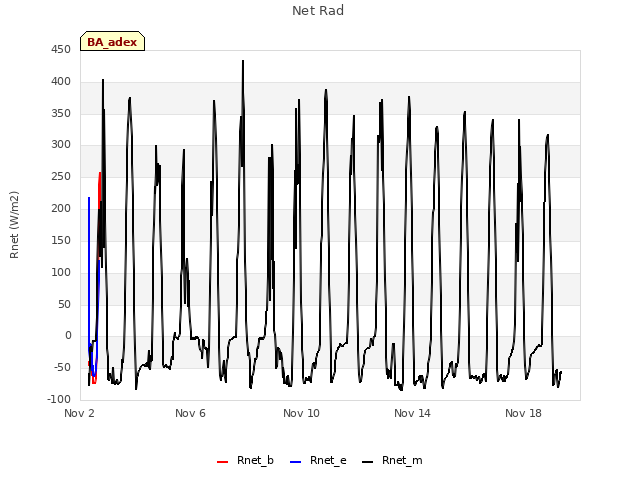640x480 pixels.
Task: Click the -100 y-axis tick label
Action: pyautogui.click(x=59, y=399)
